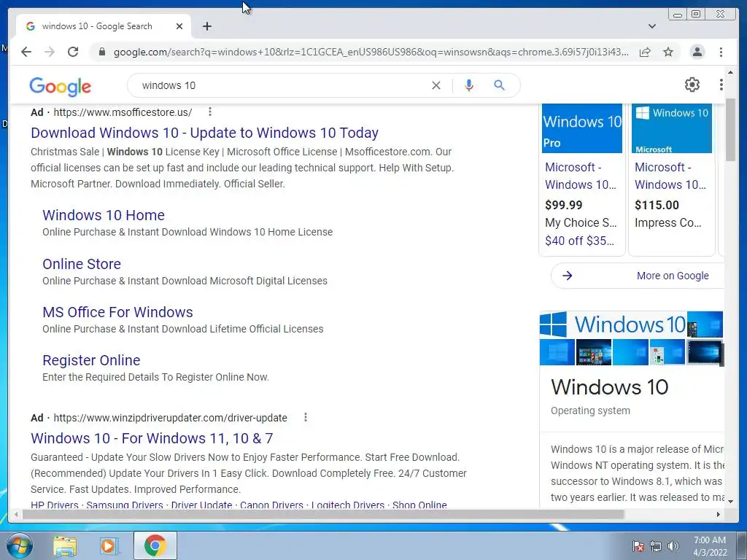Expand the tab search chevron

click(652, 26)
